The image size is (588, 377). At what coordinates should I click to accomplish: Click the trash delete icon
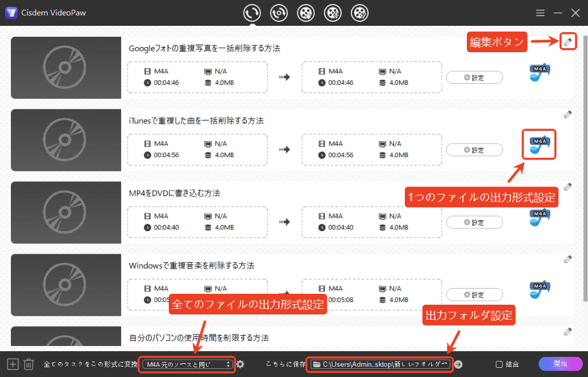point(29,364)
